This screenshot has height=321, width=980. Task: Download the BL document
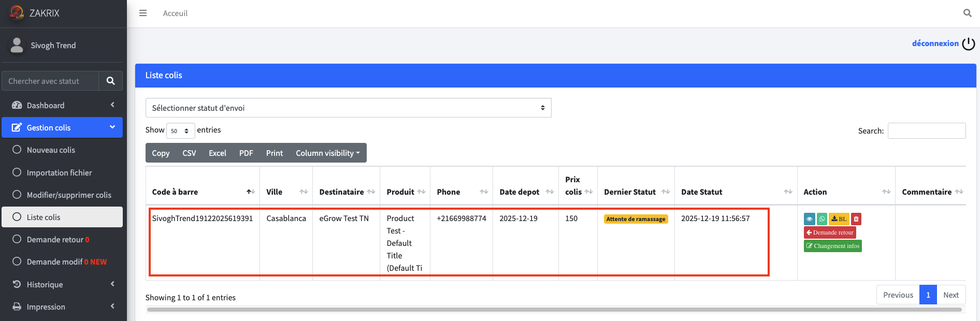pyautogui.click(x=839, y=219)
